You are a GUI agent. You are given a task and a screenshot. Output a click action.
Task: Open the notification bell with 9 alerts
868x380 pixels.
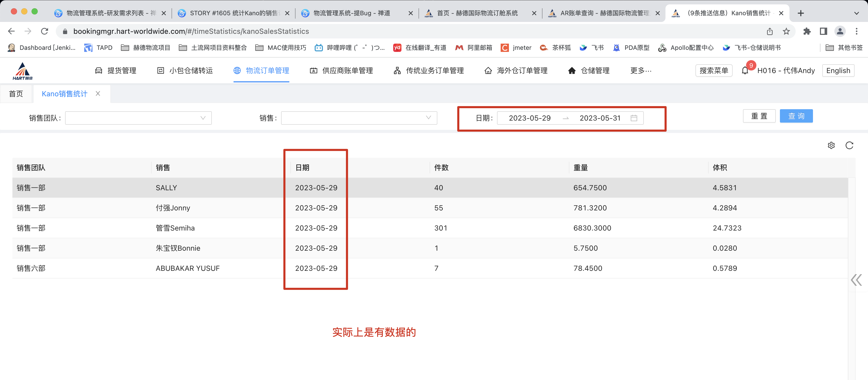tap(745, 70)
